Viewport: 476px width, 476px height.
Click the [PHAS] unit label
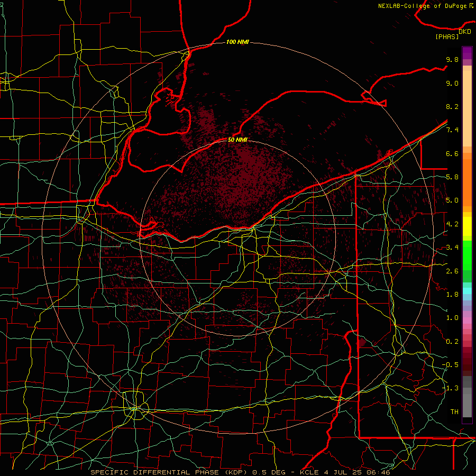[x=447, y=37]
